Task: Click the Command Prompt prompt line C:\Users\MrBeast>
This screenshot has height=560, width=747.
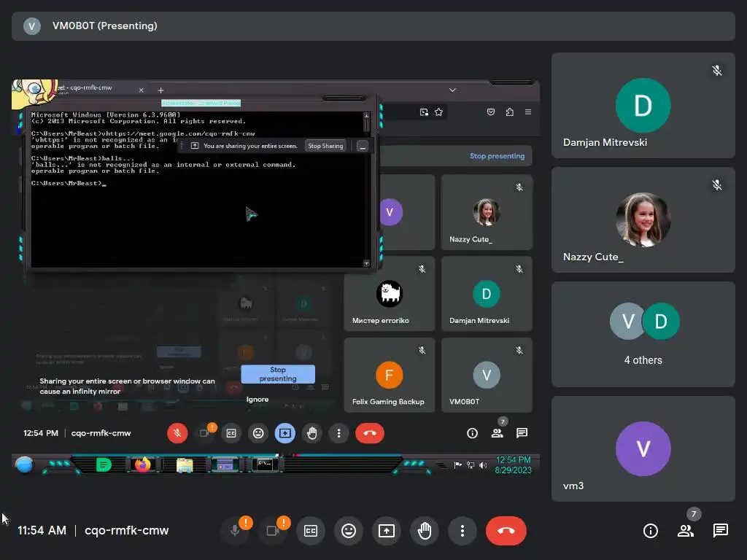Action: pos(69,183)
